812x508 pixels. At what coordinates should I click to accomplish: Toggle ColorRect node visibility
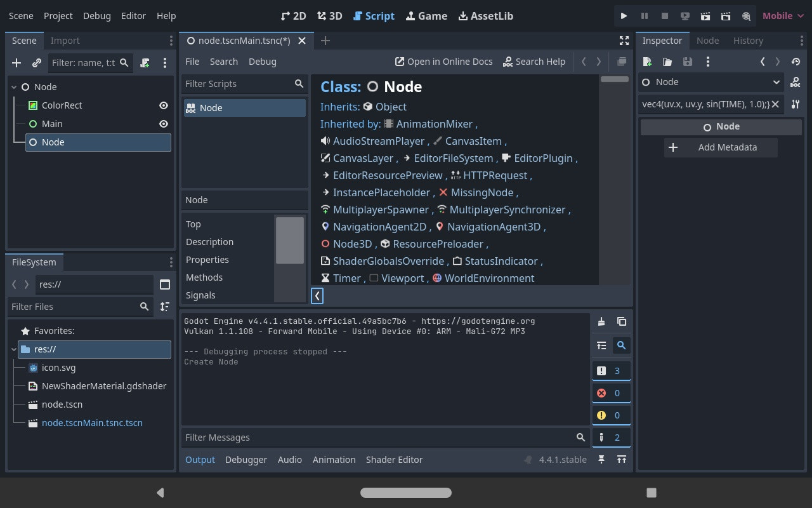(164, 105)
